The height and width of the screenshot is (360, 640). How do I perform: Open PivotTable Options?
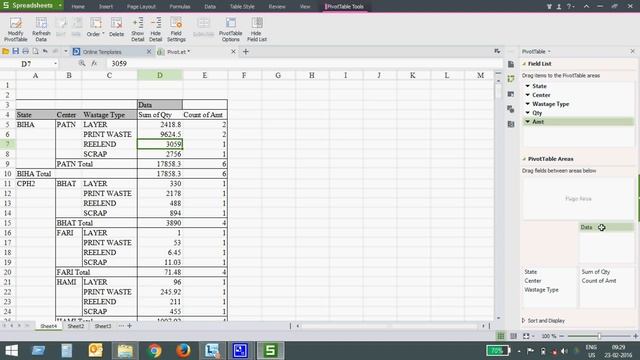pyautogui.click(x=231, y=29)
